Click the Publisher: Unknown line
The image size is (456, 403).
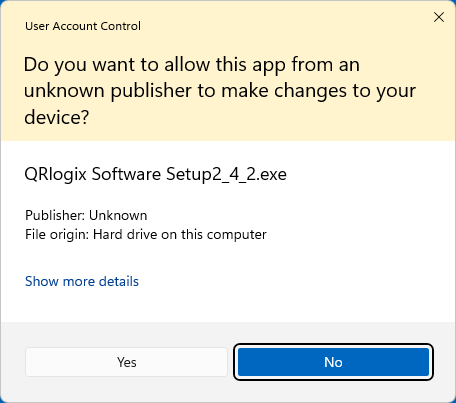(x=86, y=215)
